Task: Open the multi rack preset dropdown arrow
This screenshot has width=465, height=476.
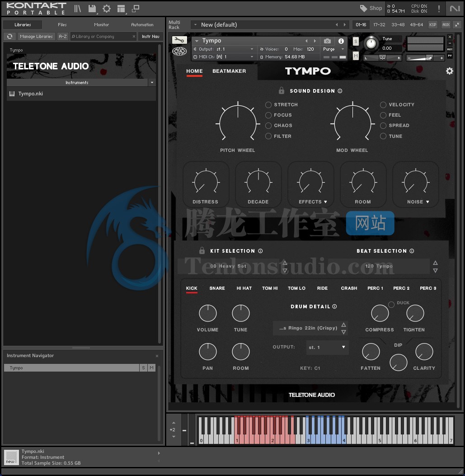Action: [196, 24]
